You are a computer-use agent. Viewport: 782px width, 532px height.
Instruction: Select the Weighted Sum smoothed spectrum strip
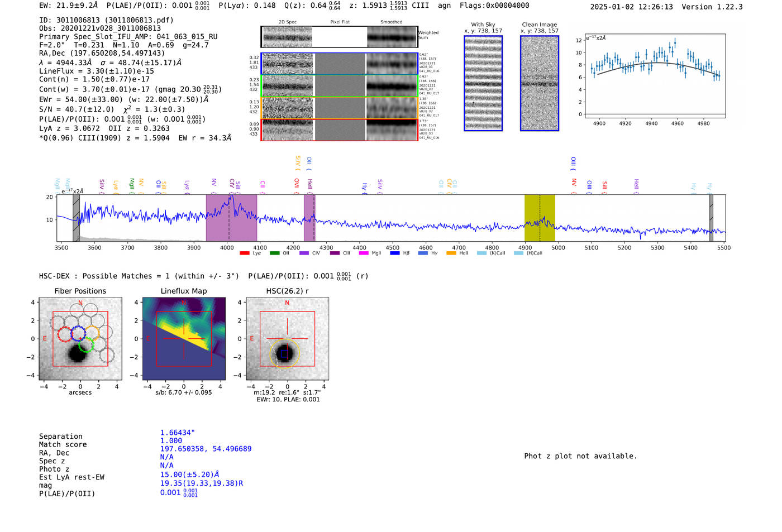tap(392, 37)
